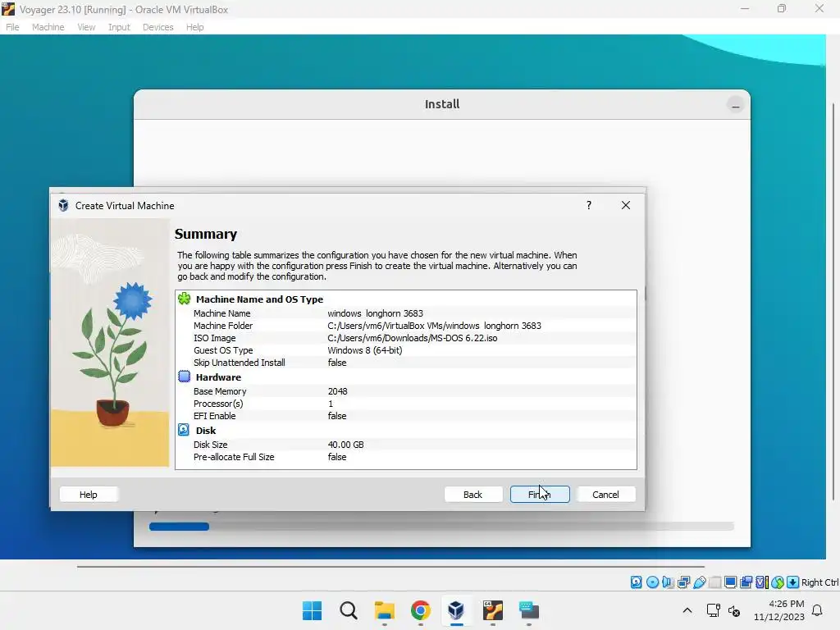Open the notifications bell

coord(818,610)
